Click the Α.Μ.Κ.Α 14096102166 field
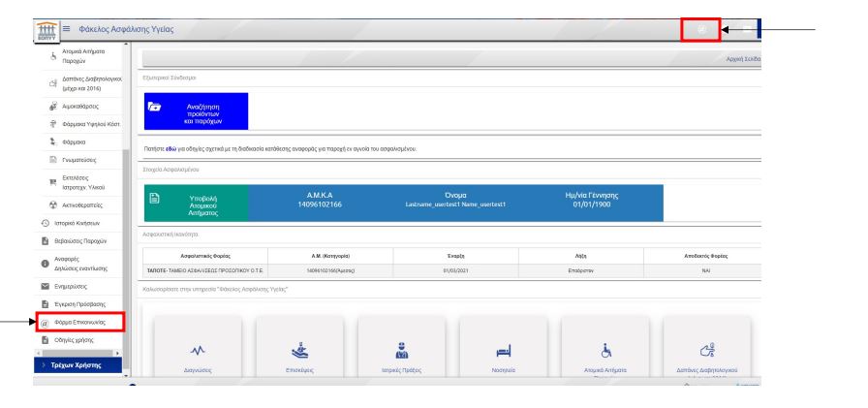The height and width of the screenshot is (408, 868). coord(320,200)
